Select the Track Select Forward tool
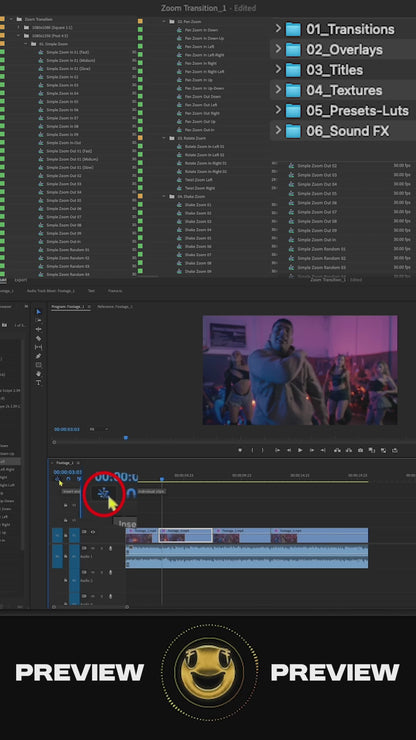Image resolution: width=416 pixels, height=740 pixels. point(39,320)
